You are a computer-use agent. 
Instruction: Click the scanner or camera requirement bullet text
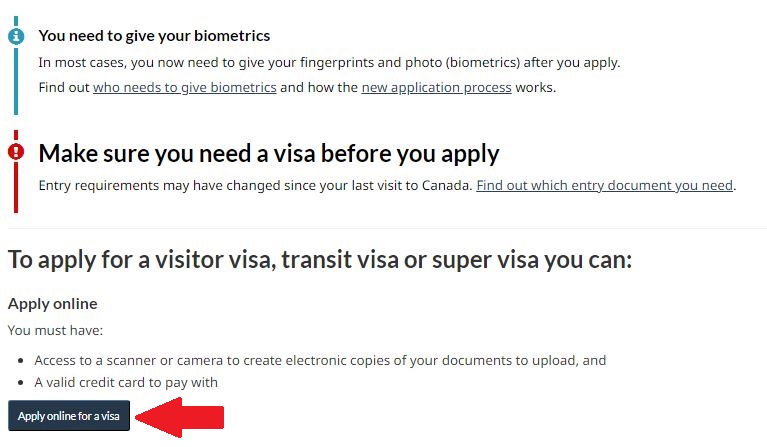point(320,360)
